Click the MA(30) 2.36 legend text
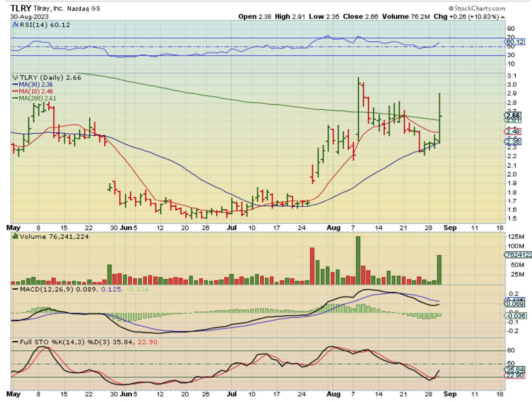This screenshot has height=402, width=532. 36,85
